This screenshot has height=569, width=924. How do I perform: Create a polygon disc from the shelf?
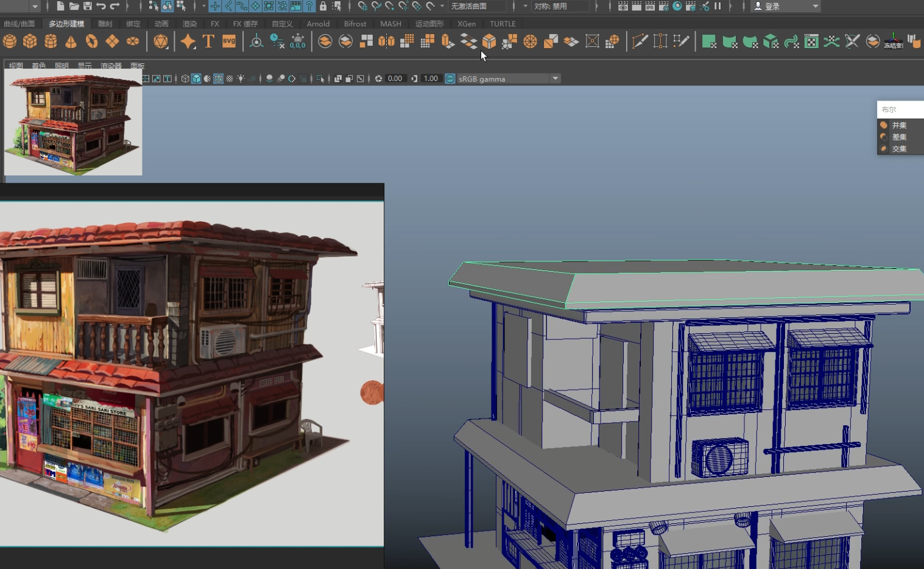pos(133,41)
